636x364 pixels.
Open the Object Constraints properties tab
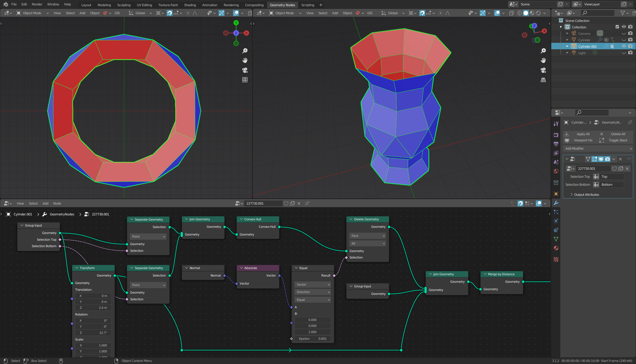tap(556, 230)
